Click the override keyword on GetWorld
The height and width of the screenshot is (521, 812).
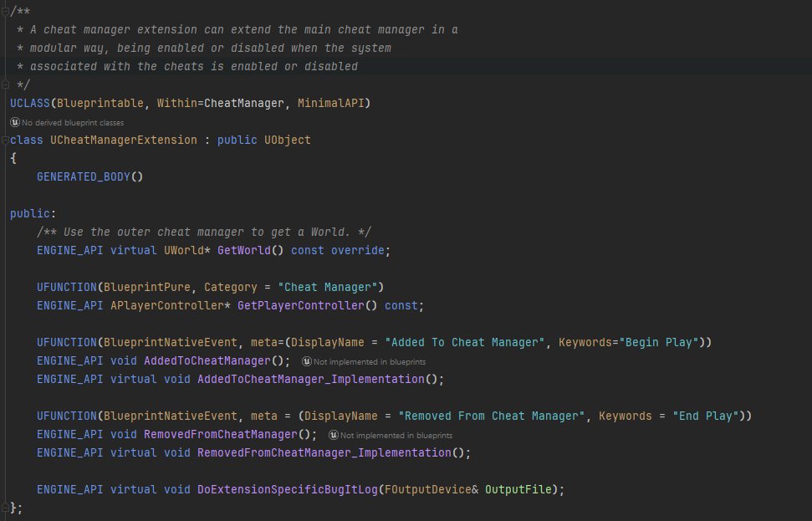coord(357,250)
